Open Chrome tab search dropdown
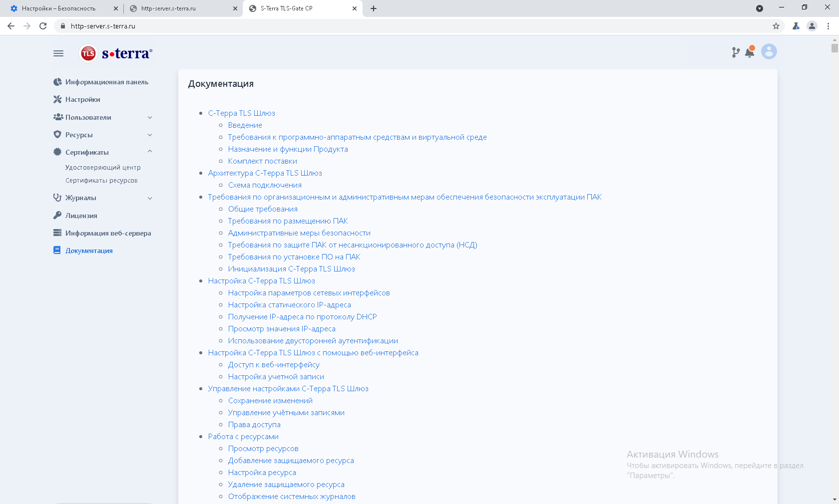The width and height of the screenshot is (839, 504). [x=760, y=8]
